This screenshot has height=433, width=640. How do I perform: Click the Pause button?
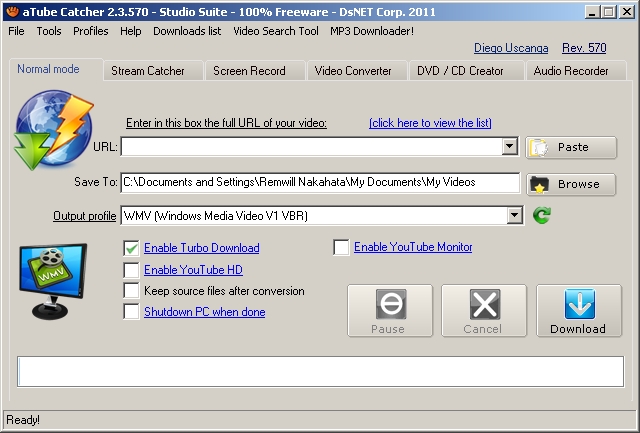(390, 311)
